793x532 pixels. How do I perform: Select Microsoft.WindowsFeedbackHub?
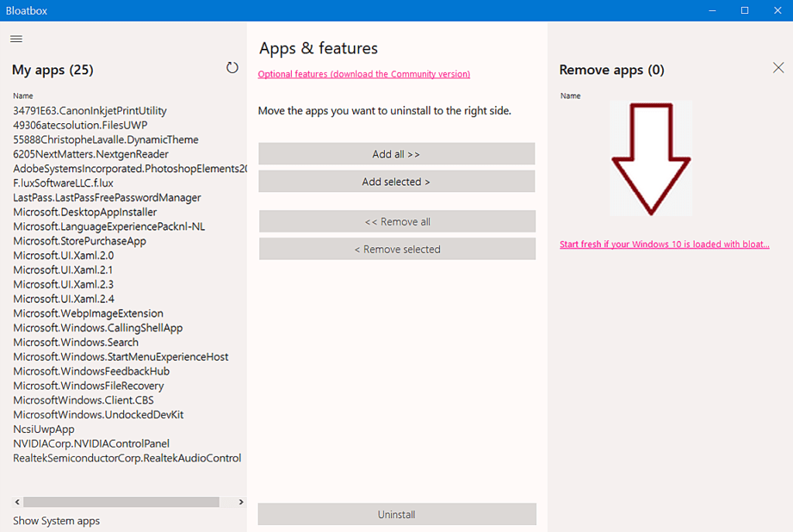(91, 371)
